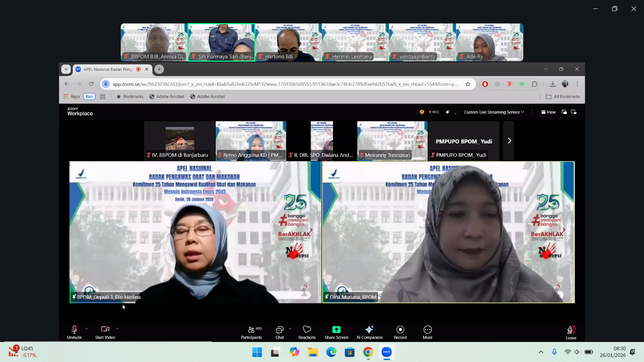Bookmark this page with star icon

coord(468,84)
